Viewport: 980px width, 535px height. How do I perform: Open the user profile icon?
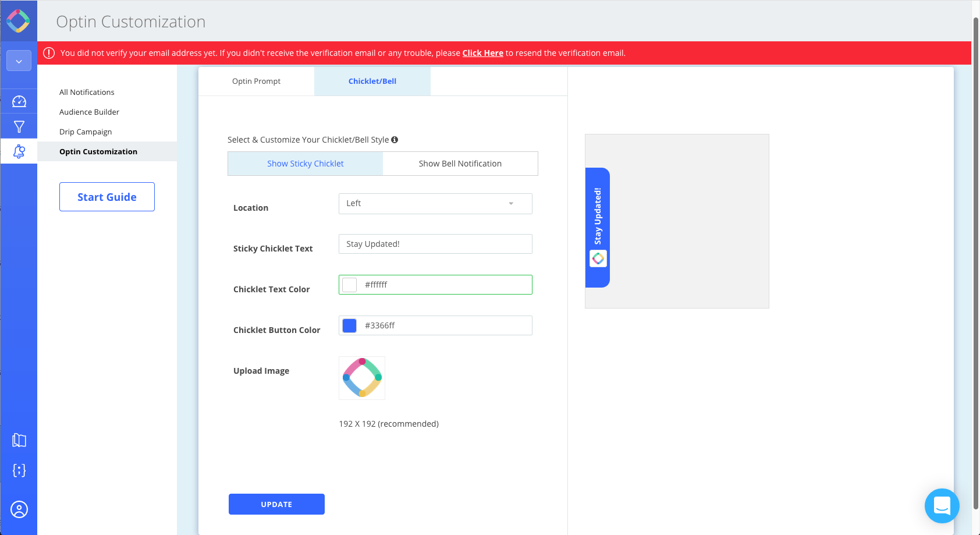(x=19, y=509)
